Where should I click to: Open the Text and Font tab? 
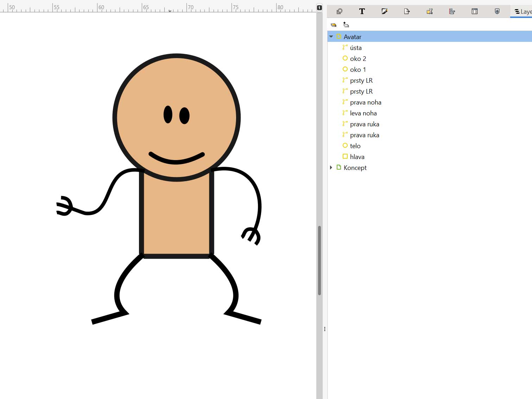coord(362,12)
